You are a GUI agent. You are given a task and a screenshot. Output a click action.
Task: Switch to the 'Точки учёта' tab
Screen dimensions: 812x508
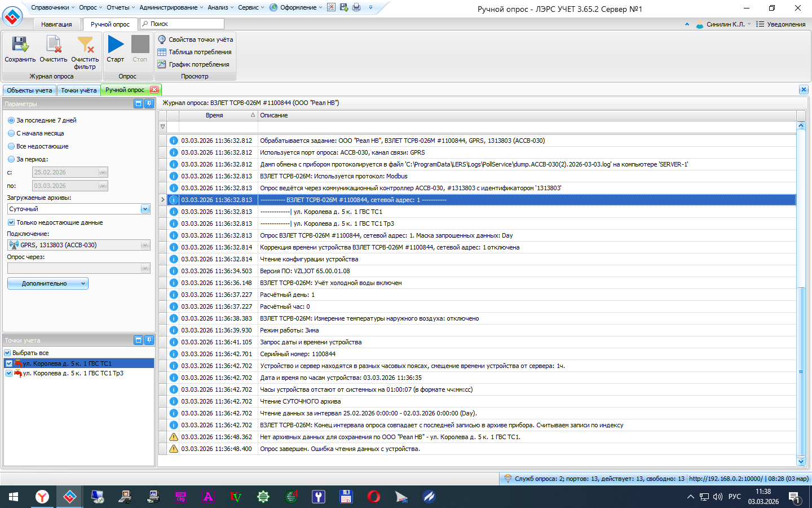click(78, 90)
